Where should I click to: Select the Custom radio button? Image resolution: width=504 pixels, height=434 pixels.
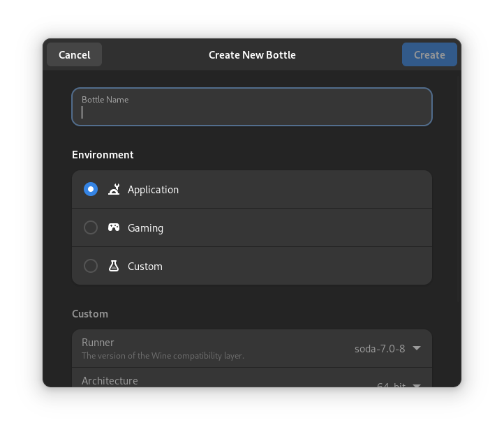(x=91, y=266)
